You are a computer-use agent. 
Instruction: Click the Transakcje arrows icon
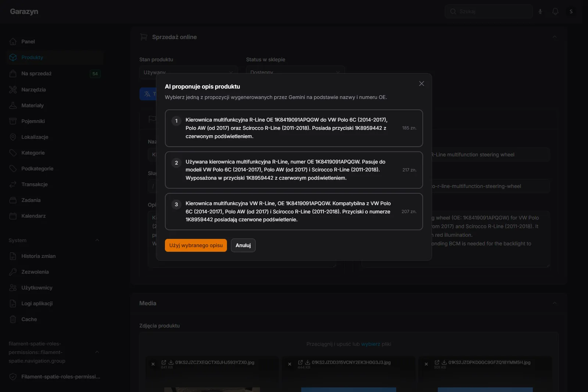pyautogui.click(x=13, y=184)
